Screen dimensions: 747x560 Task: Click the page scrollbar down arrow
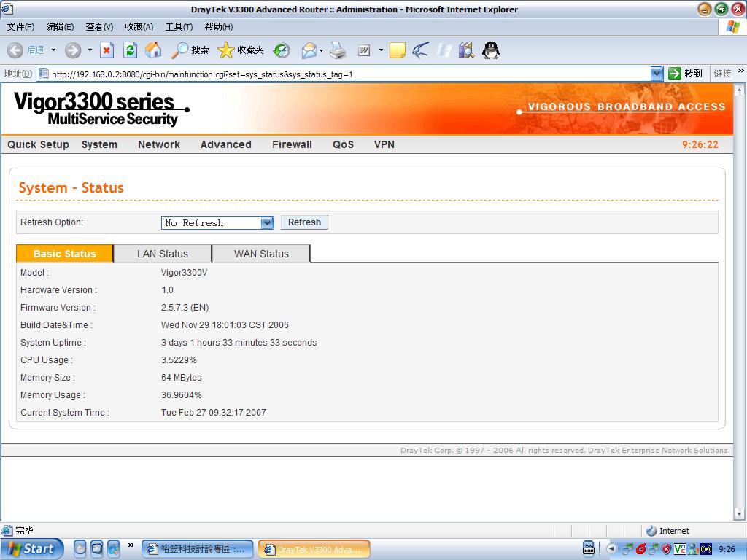pos(740,514)
